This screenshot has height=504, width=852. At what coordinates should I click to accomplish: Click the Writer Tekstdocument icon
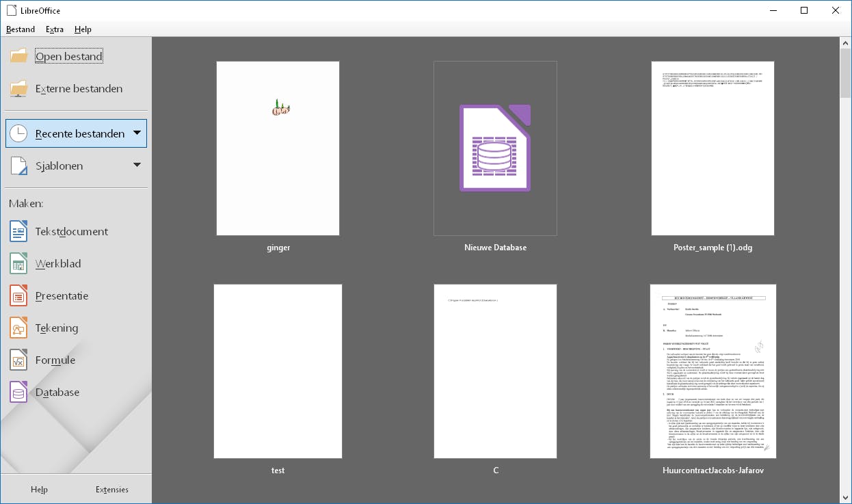point(18,231)
